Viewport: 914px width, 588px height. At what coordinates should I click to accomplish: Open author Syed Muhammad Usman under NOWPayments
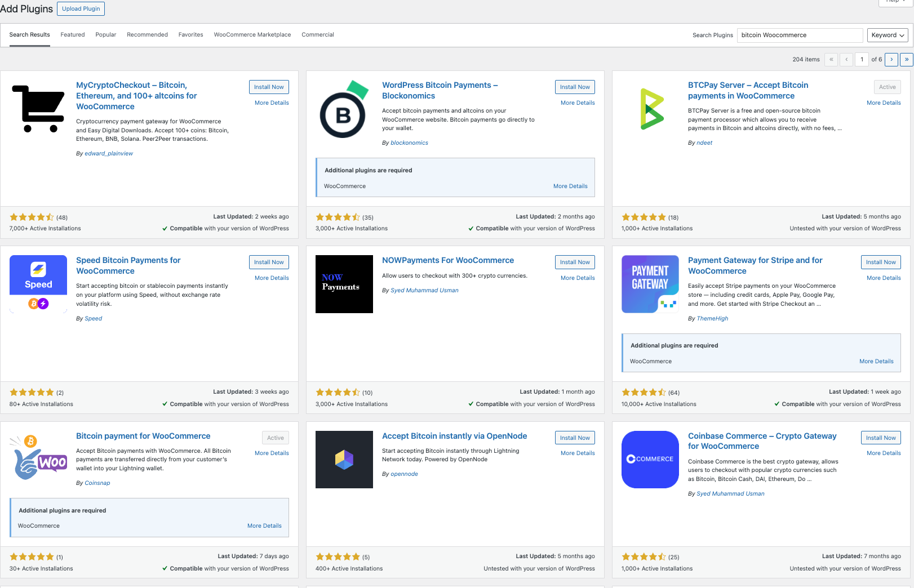[424, 291]
